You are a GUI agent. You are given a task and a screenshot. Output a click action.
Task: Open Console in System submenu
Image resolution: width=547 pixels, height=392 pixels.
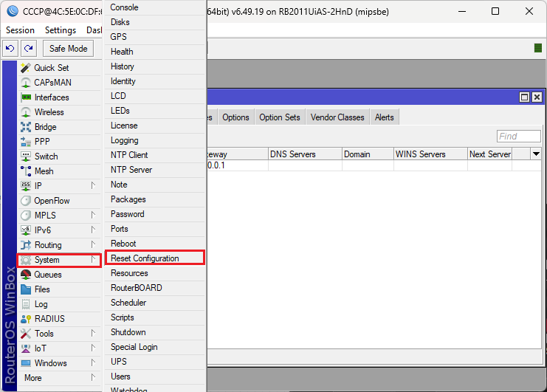pyautogui.click(x=154, y=7)
